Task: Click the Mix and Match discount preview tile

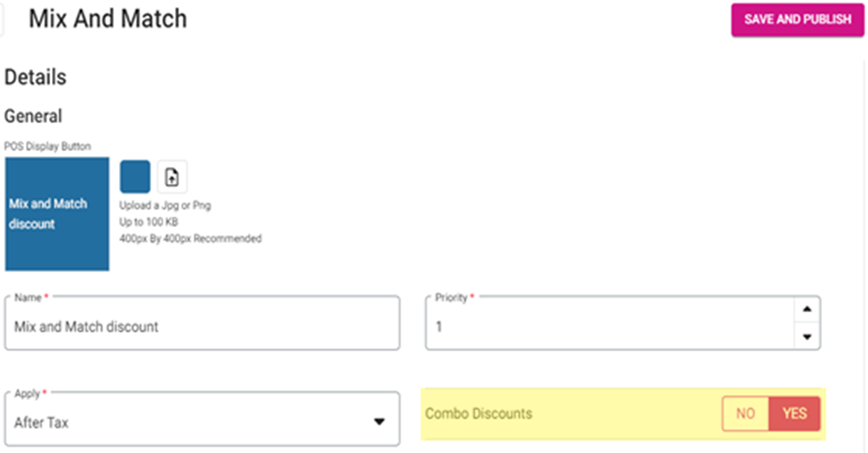Action: pyautogui.click(x=56, y=214)
